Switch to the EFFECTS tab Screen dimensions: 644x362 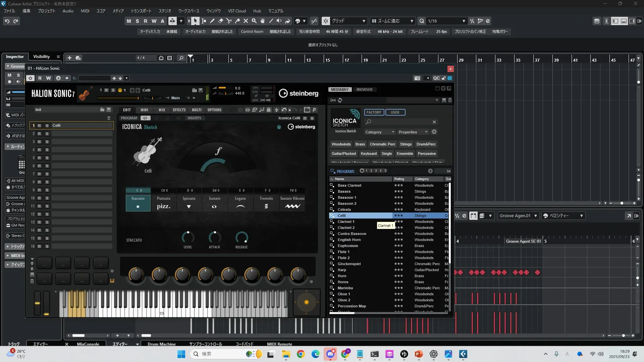pos(179,110)
